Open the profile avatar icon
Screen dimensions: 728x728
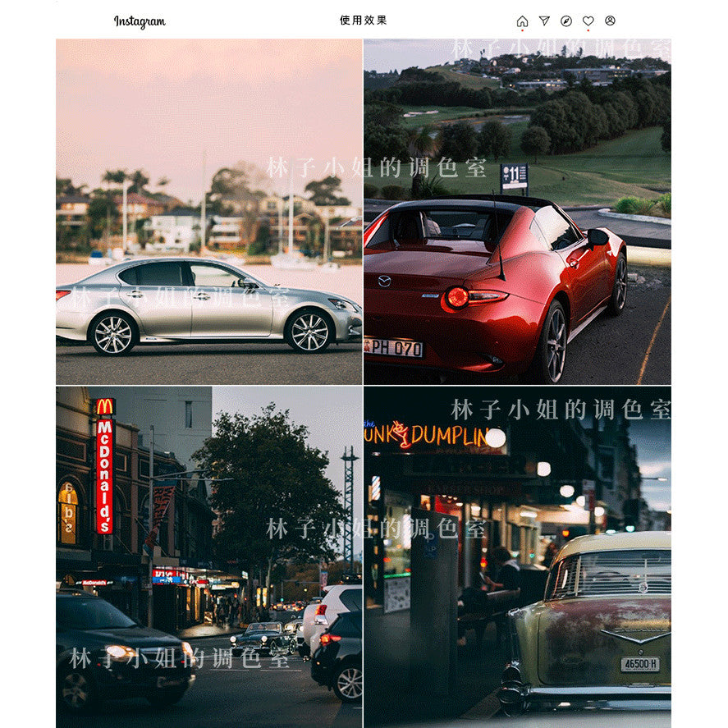point(610,21)
